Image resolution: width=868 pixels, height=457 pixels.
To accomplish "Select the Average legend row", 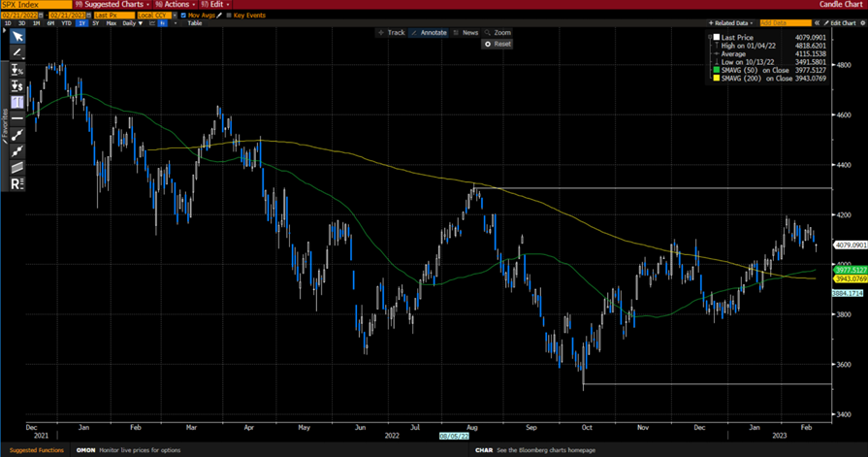I will [x=770, y=54].
